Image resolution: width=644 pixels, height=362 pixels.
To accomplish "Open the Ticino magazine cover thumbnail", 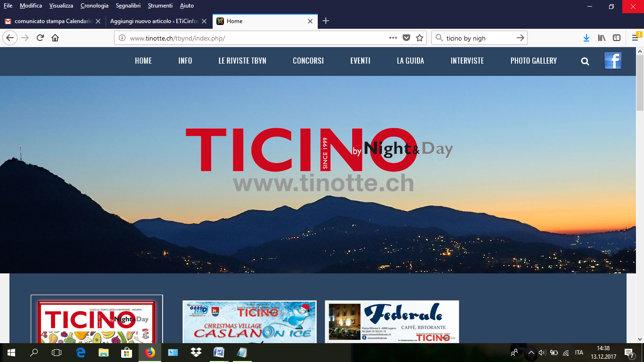I will pos(97,319).
